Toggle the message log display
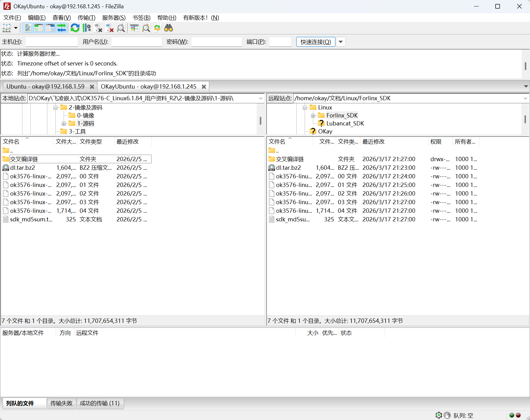530x420 pixels. (x=28, y=28)
